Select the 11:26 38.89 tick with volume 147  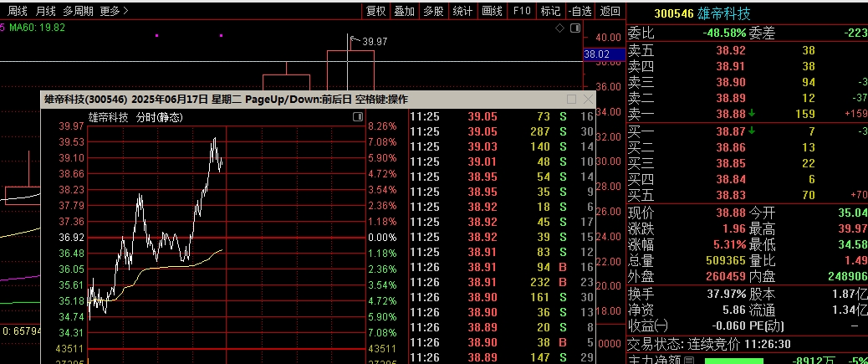[502, 357]
